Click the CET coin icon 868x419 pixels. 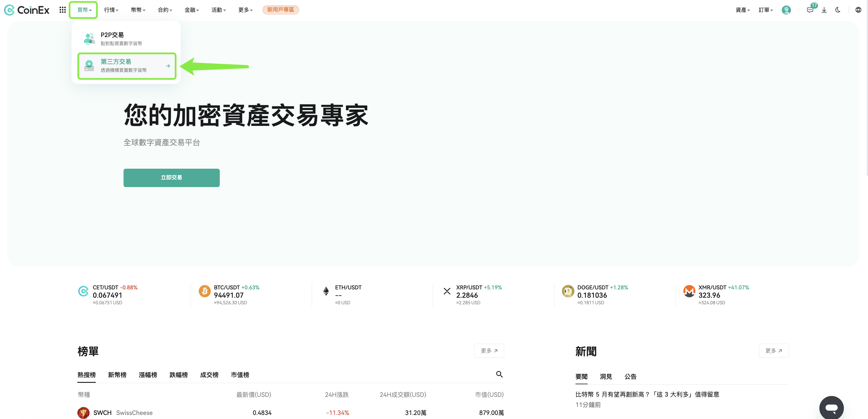[83, 291]
